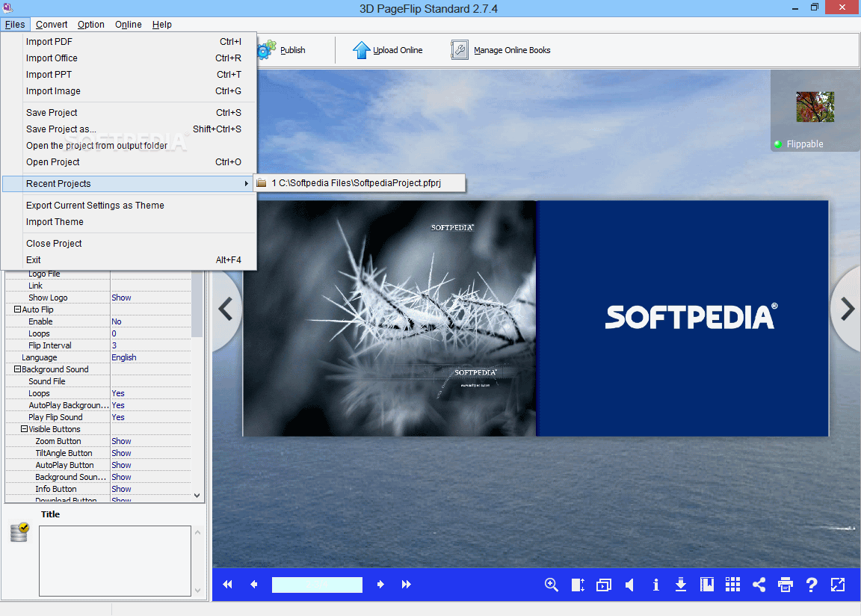Choose Import Image menu entry
The width and height of the screenshot is (861, 616).
(129, 91)
